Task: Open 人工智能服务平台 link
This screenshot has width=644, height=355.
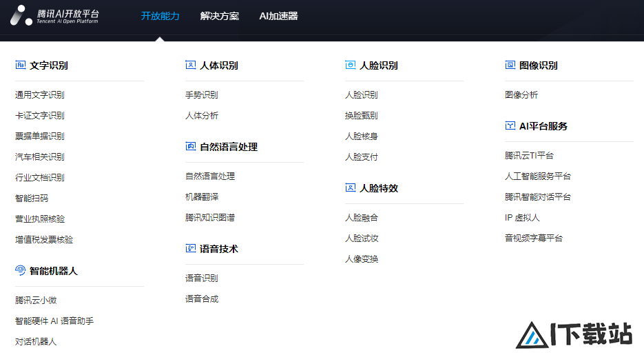Action: [538, 176]
